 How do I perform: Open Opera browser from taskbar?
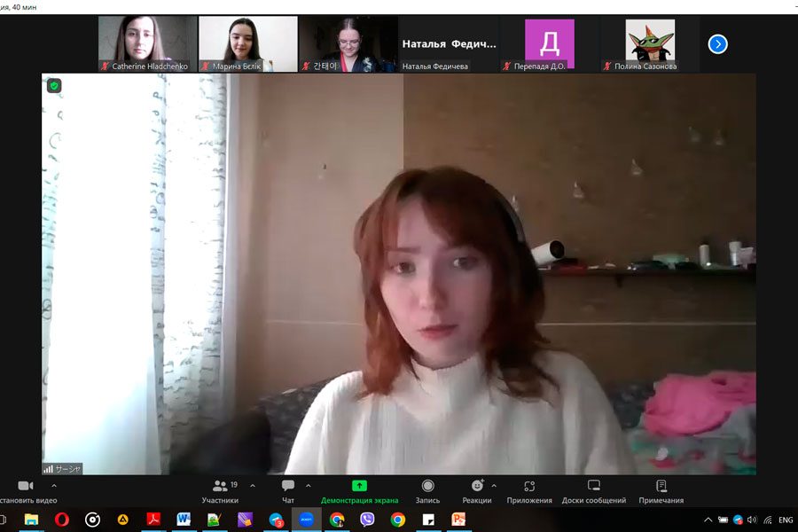pyautogui.click(x=61, y=520)
